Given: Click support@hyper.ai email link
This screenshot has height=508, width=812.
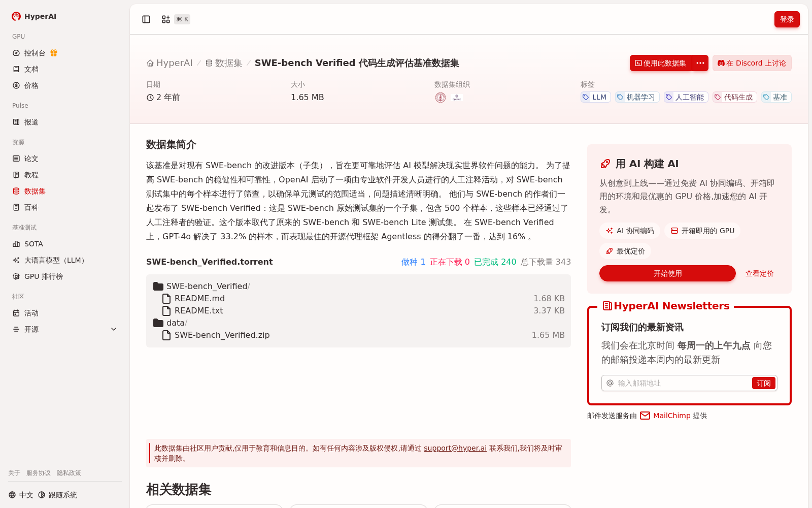Looking at the screenshot, I should 455,448.
